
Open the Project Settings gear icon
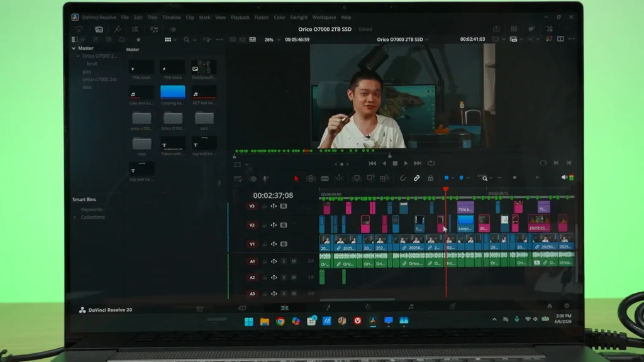point(567,306)
